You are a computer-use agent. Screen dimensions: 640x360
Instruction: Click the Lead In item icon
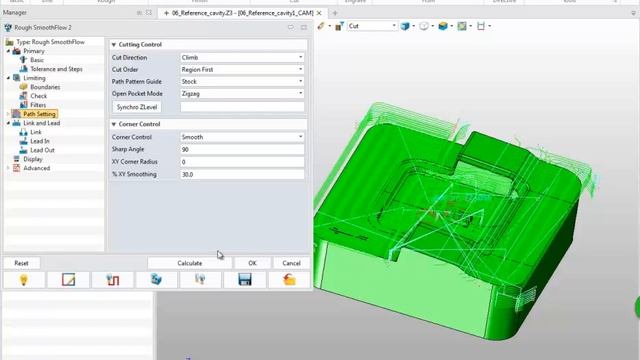[x=24, y=141]
